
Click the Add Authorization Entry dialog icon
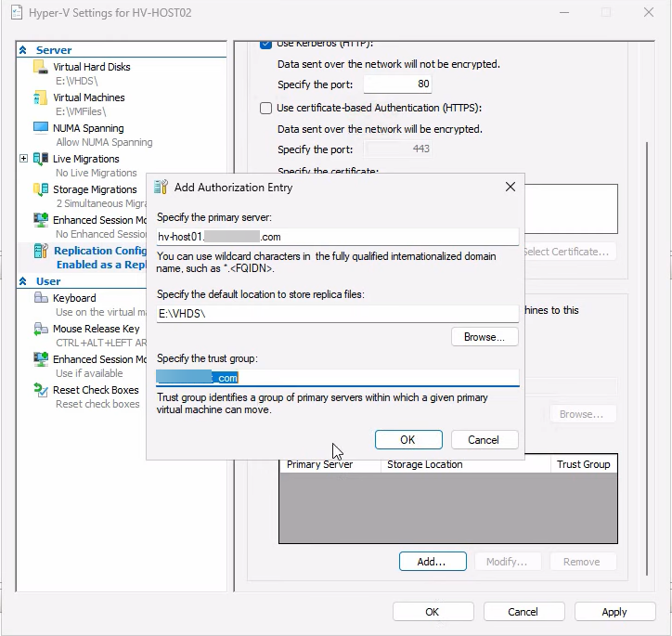click(162, 188)
